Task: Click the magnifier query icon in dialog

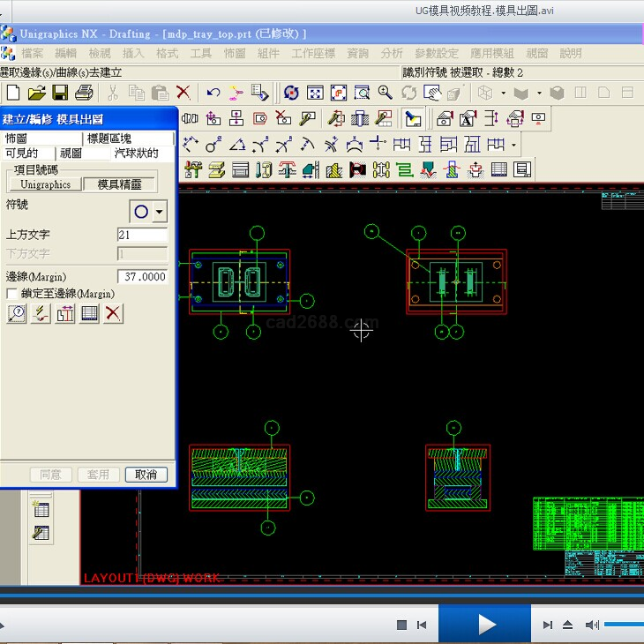Action: (16, 313)
